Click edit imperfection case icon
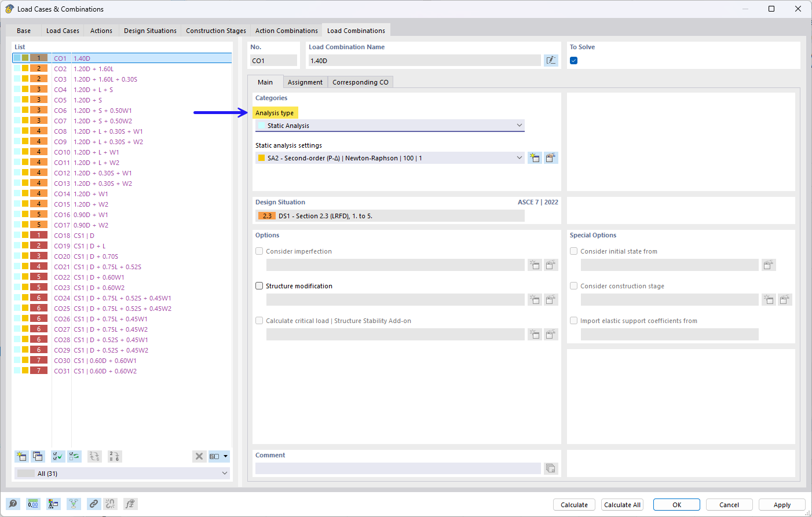Screen dimensions: 812x517 pos(551,265)
